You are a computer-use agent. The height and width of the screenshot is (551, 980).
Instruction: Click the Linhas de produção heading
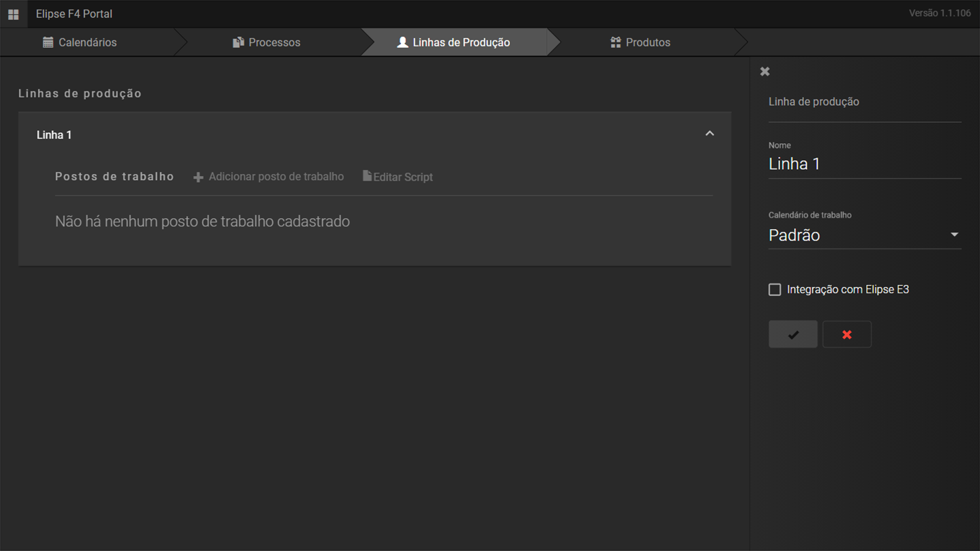pyautogui.click(x=80, y=93)
